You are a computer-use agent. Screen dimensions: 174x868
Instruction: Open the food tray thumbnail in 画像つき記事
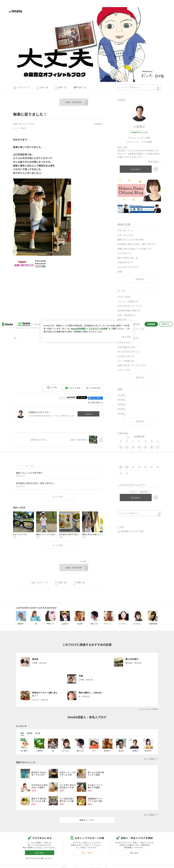point(70,522)
